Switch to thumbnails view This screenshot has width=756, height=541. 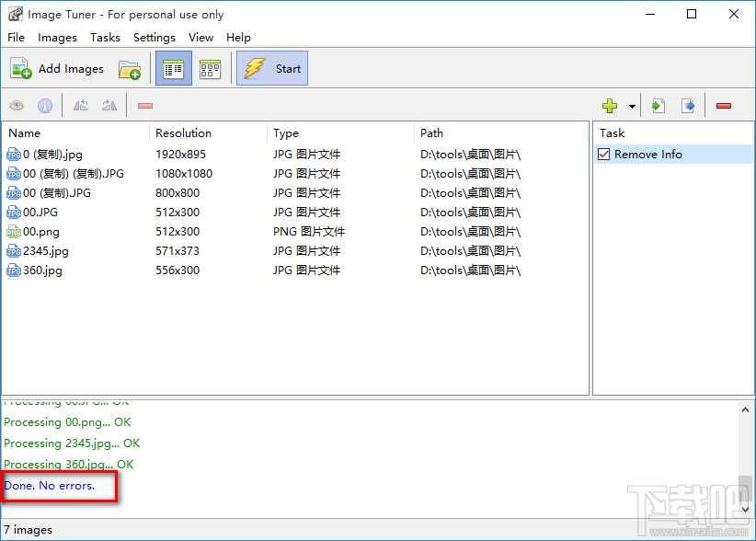pyautogui.click(x=210, y=69)
